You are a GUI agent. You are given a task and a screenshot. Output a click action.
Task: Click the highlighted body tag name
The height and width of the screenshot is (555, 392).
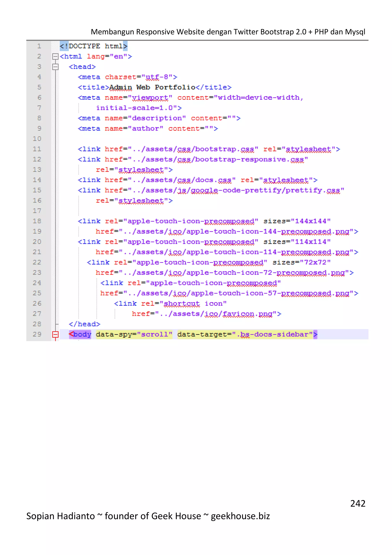(82, 334)
